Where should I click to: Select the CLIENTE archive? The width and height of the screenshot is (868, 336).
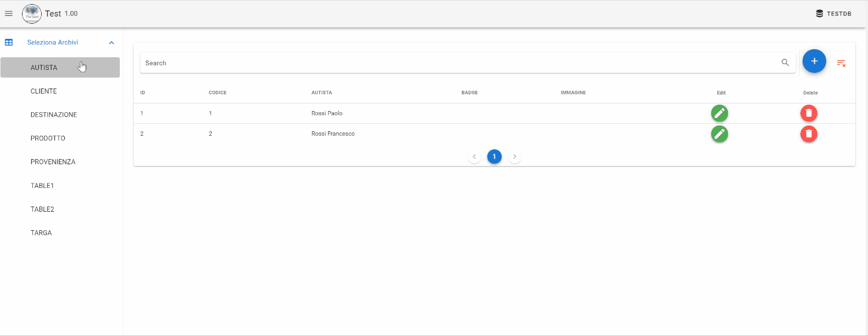[x=60, y=91]
